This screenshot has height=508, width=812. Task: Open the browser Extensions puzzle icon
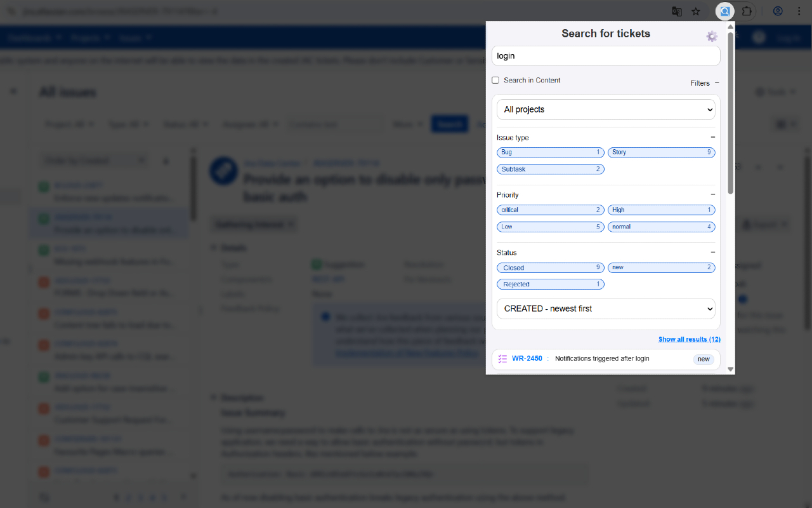(747, 11)
